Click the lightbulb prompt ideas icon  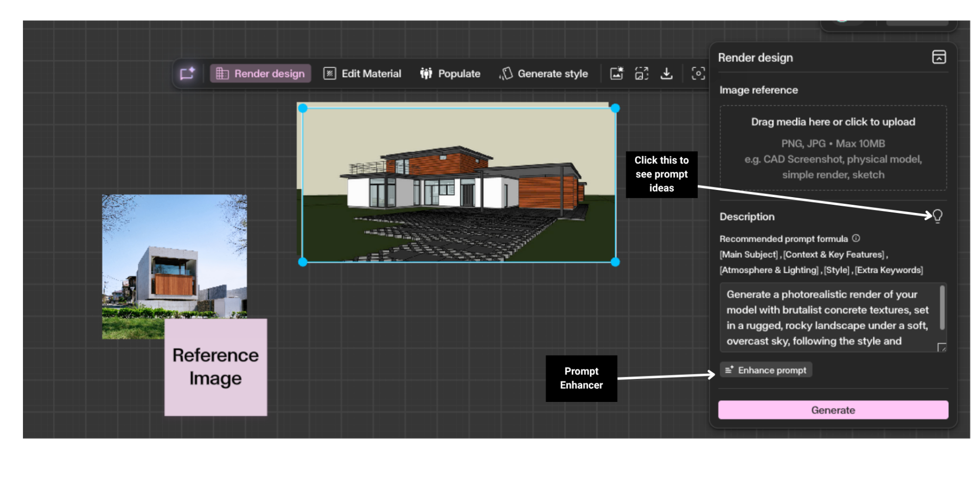pos(938,216)
